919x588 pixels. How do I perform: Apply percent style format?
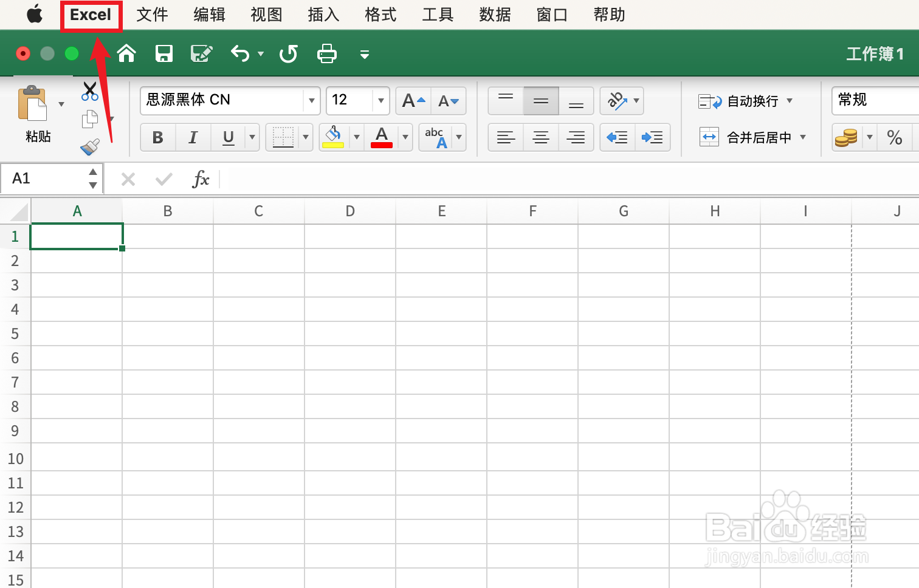[895, 137]
